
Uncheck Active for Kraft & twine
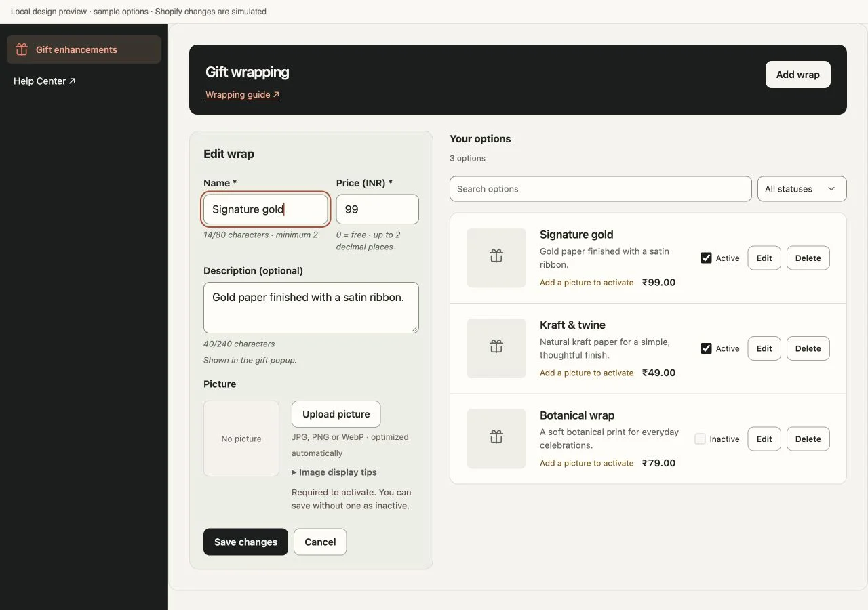pyautogui.click(x=706, y=348)
